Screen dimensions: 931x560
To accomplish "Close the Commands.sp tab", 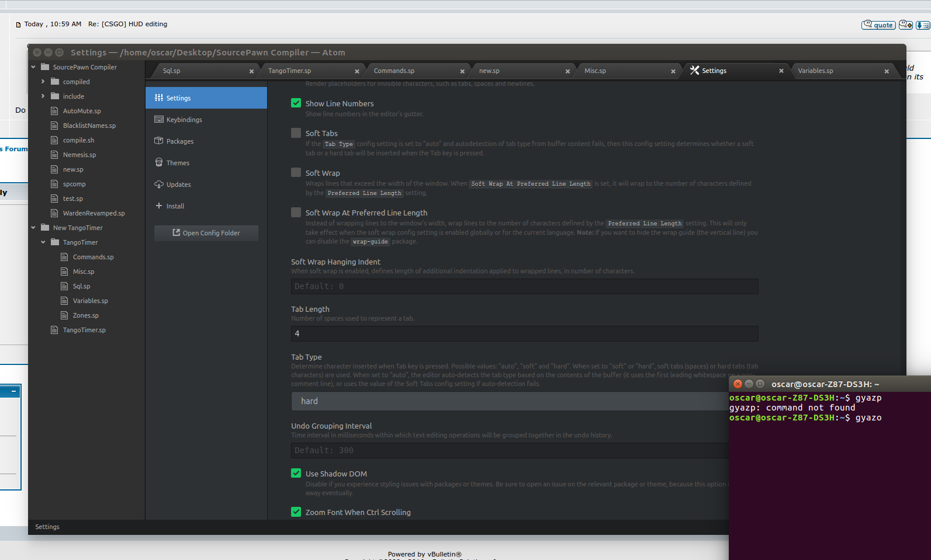I will coord(462,71).
